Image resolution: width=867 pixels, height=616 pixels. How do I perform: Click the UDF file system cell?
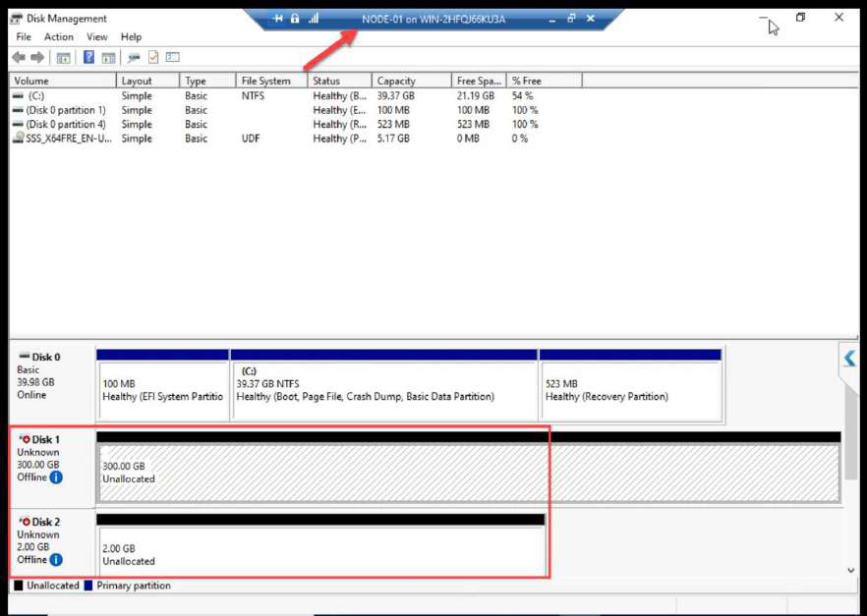251,139
